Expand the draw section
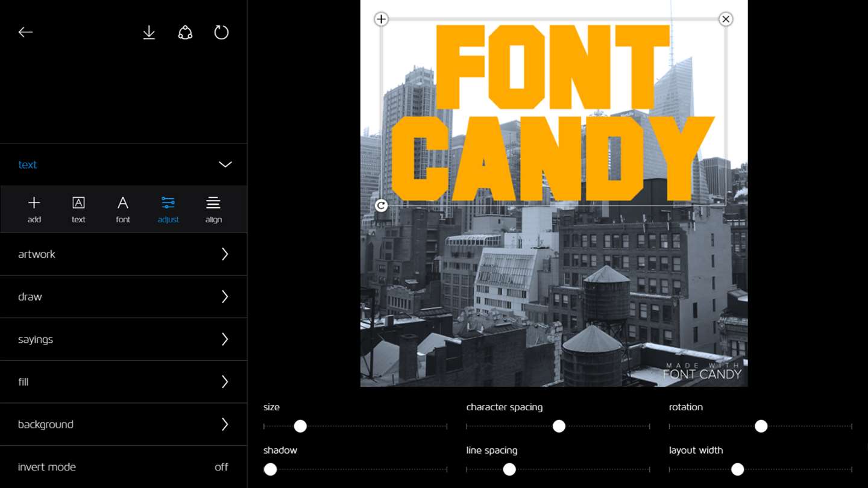 click(x=124, y=297)
